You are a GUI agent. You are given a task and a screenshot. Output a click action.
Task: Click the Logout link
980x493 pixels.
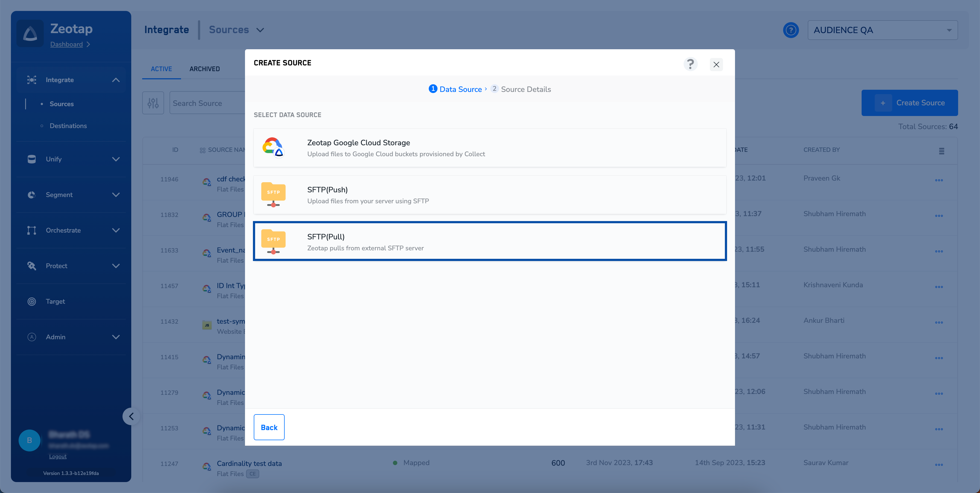[57, 456]
